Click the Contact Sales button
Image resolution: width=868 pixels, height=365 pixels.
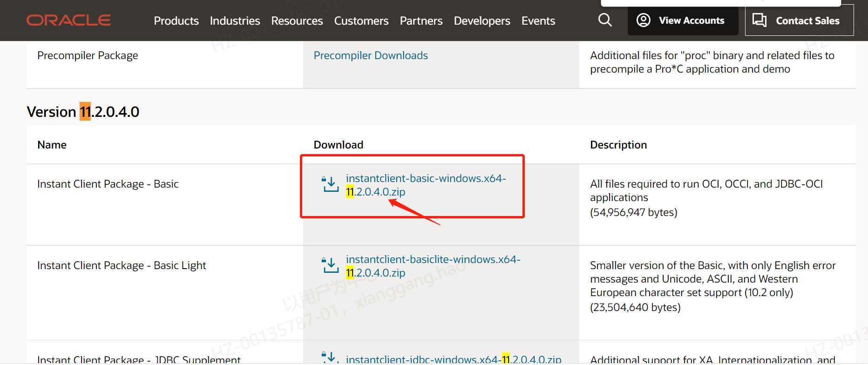click(799, 20)
